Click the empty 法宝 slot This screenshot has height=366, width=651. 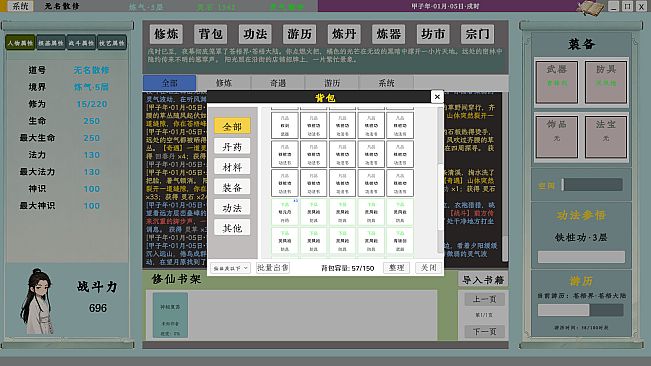click(606, 137)
